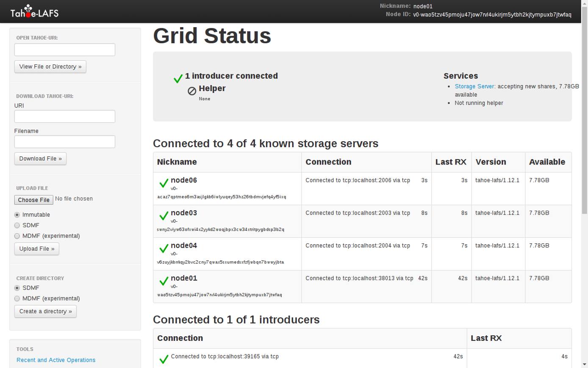Click Choose File to pick an upload
The image size is (588, 368).
33,200
